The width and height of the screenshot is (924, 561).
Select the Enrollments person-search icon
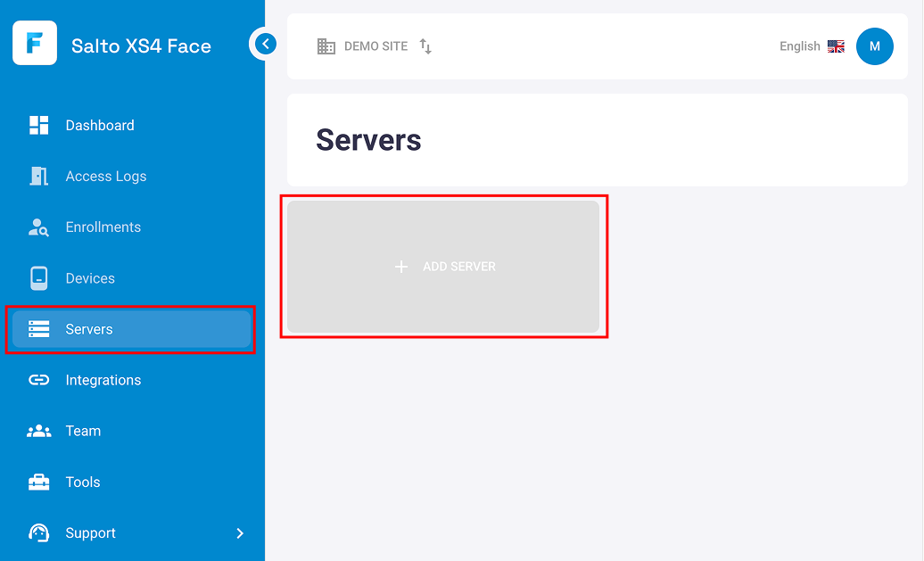tap(39, 227)
